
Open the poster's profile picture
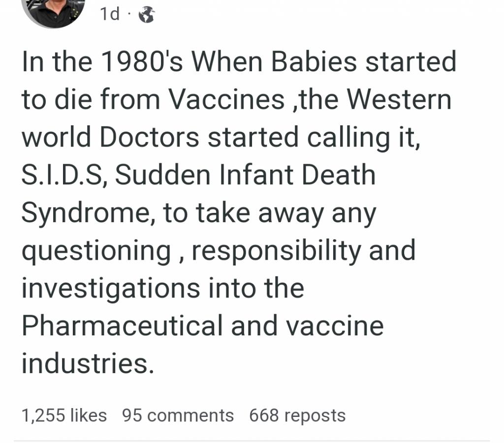[x=54, y=10]
